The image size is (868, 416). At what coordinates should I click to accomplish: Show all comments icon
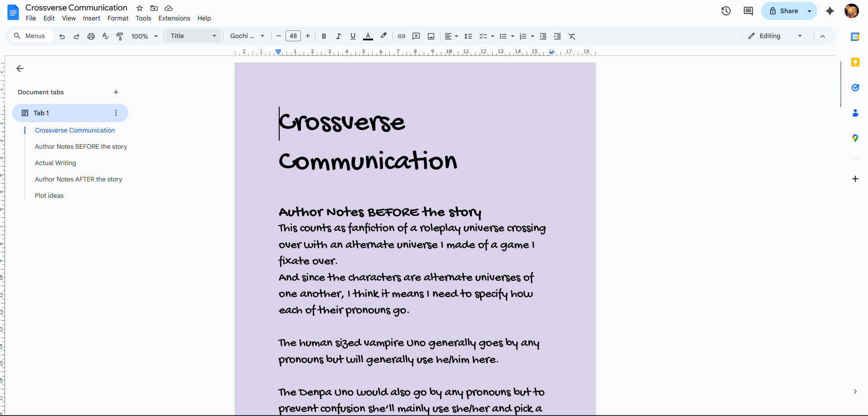748,11
